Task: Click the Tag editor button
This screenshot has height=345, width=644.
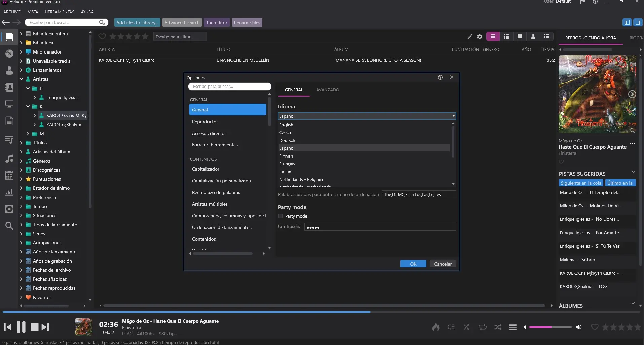Action: pyautogui.click(x=217, y=23)
